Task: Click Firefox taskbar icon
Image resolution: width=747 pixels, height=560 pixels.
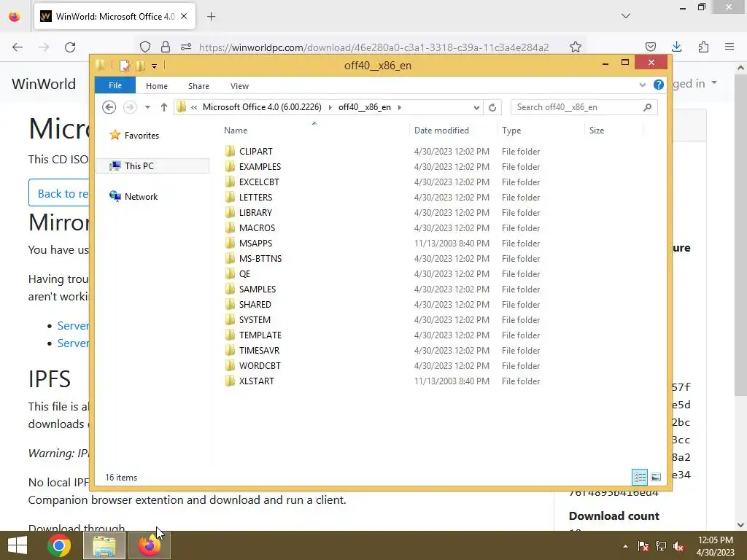Action: (x=149, y=545)
